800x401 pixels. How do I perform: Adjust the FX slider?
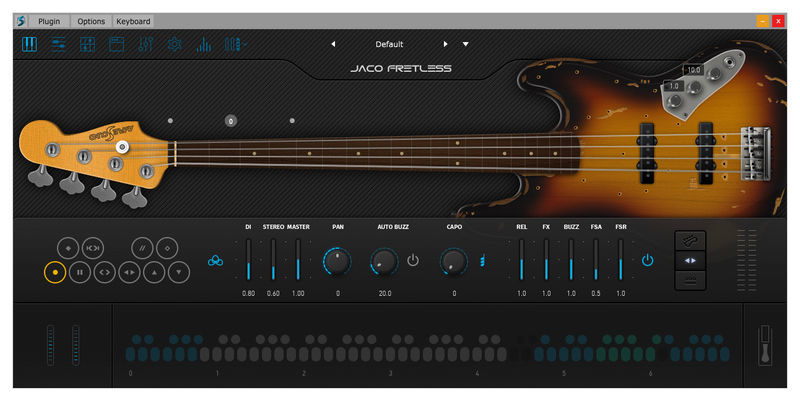(546, 259)
